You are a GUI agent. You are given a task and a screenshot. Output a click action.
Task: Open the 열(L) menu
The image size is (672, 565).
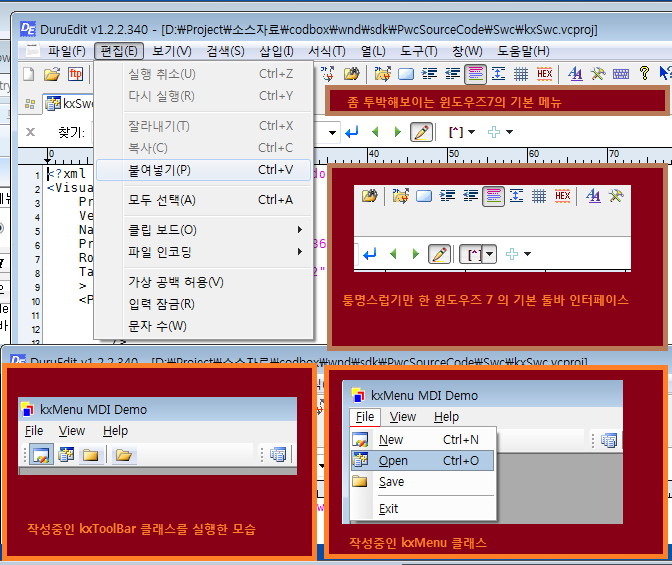(373, 51)
